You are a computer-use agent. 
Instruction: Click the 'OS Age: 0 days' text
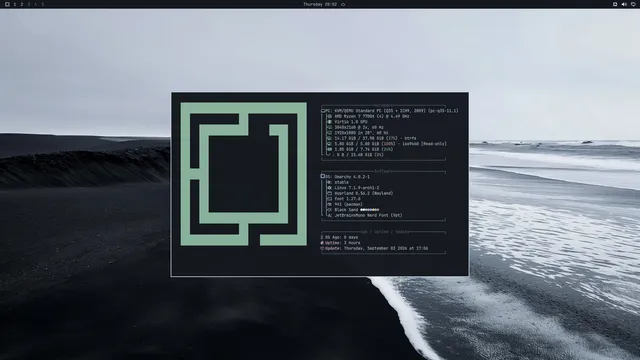(342, 237)
